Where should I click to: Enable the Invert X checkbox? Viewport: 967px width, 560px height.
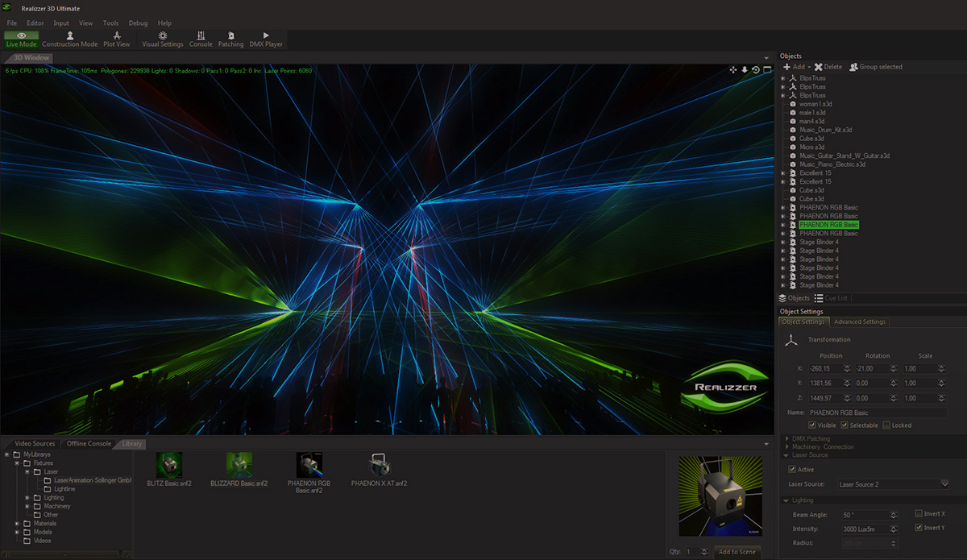[919, 513]
